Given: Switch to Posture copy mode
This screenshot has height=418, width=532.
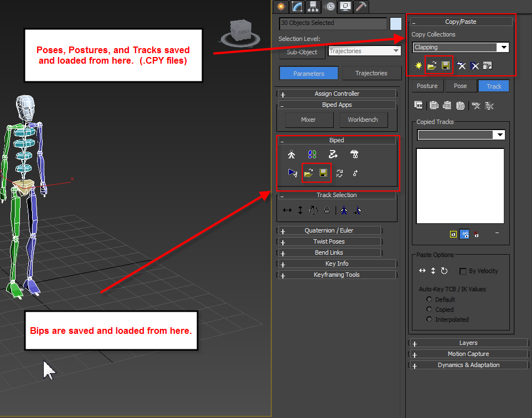Looking at the screenshot, I should coord(427,86).
